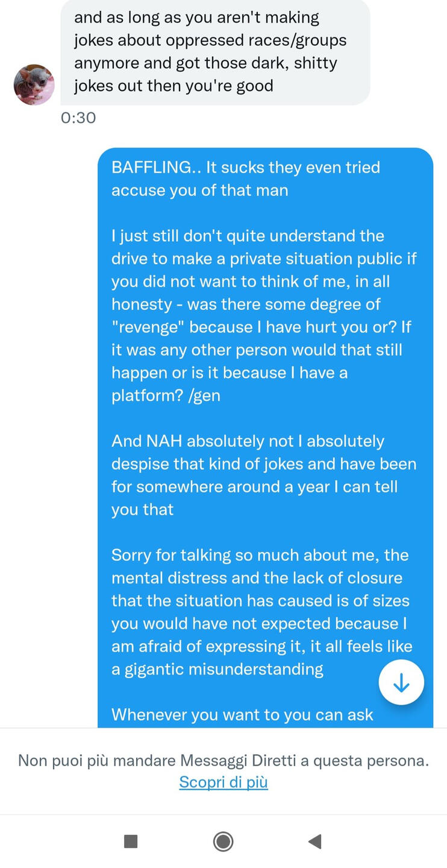The height and width of the screenshot is (868, 447).
Task: Open the sender's cat profile avatar
Action: [x=34, y=85]
